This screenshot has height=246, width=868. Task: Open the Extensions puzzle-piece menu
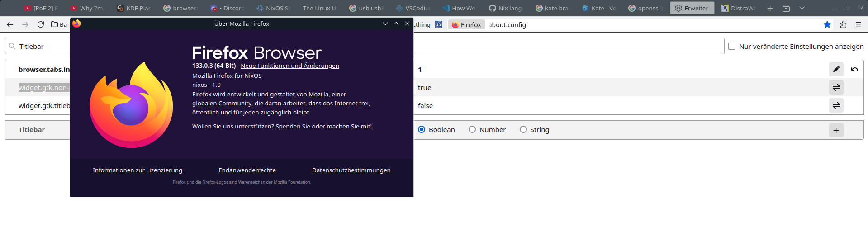pyautogui.click(x=843, y=24)
